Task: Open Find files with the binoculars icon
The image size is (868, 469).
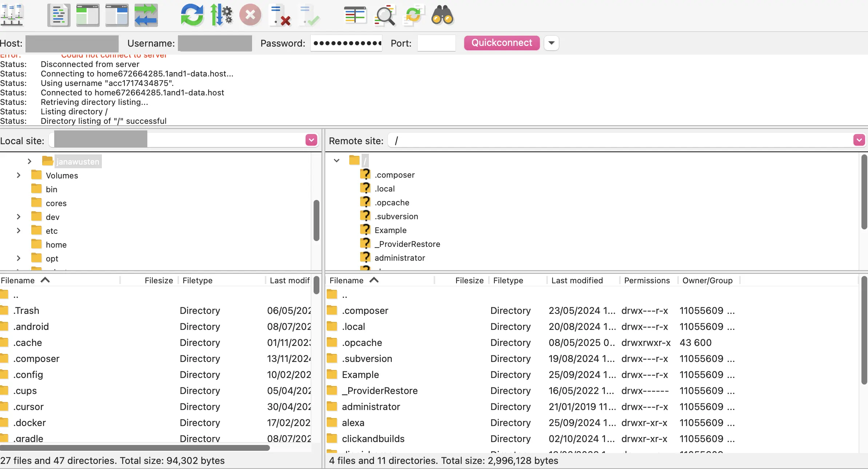Action: (442, 15)
